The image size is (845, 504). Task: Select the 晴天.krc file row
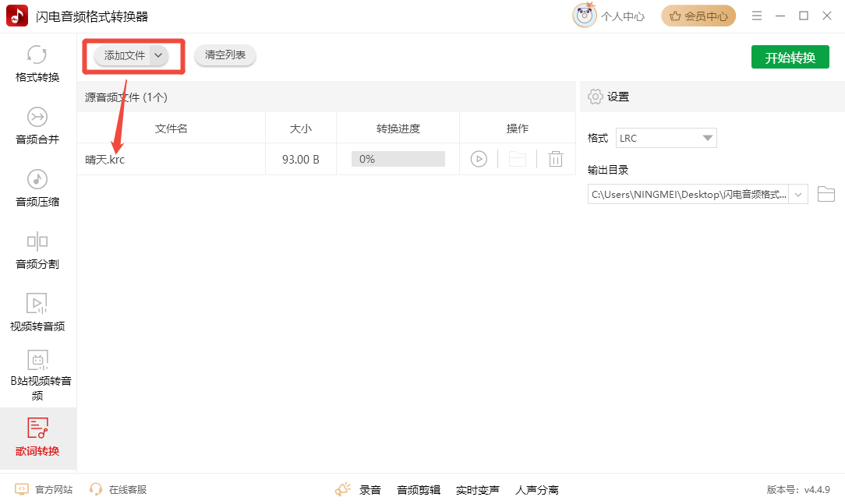point(171,160)
